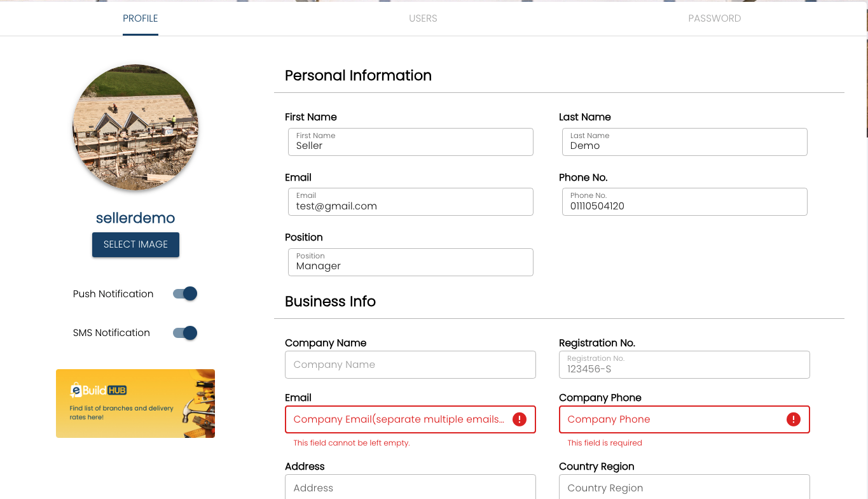Click the eBuildHub branches banner
868x499 pixels.
click(135, 404)
